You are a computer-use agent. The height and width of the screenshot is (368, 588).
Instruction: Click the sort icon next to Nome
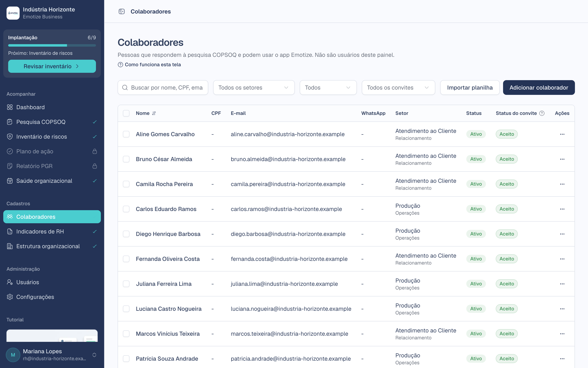pyautogui.click(x=154, y=113)
